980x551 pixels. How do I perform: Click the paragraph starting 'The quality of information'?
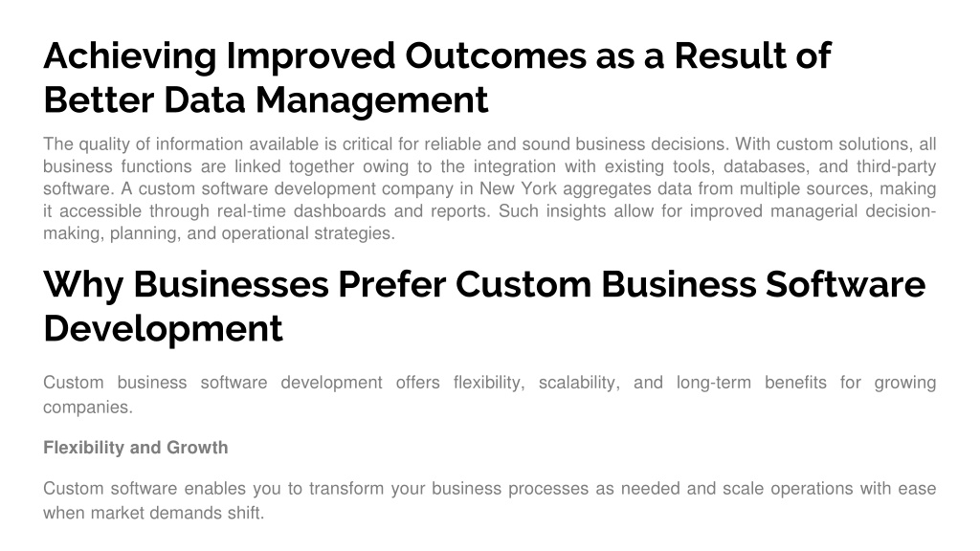coord(489,188)
